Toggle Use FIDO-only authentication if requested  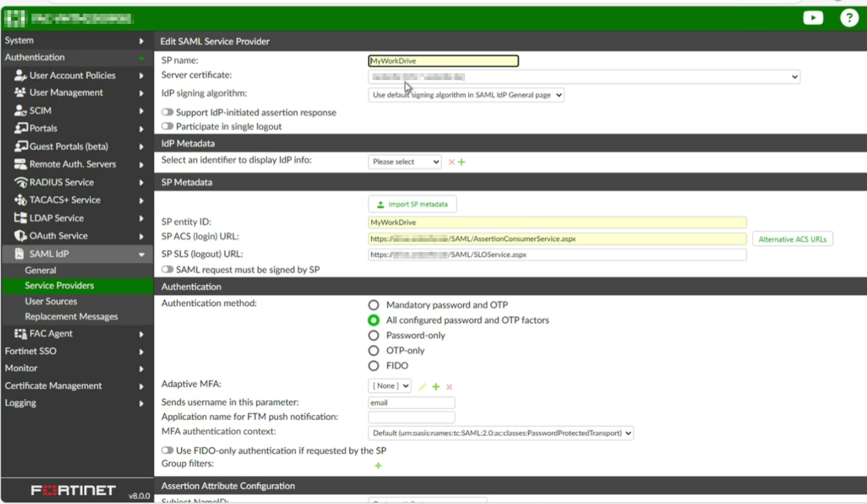166,450
